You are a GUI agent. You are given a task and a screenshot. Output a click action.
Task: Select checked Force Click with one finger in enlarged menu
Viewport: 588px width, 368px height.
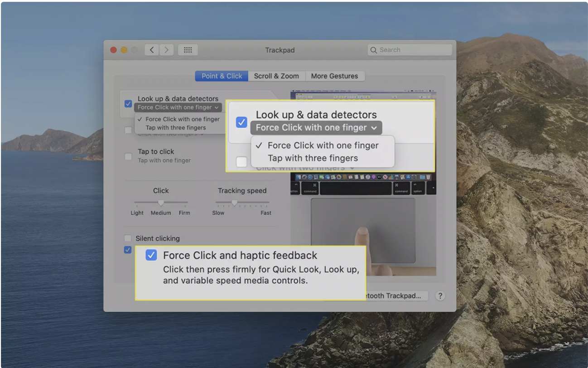[323, 145]
